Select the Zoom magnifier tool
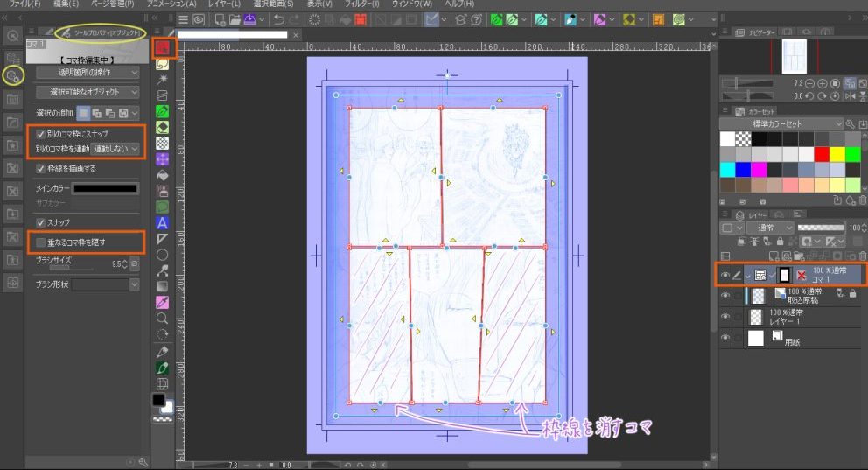This screenshot has width=868, height=470. tap(162, 319)
